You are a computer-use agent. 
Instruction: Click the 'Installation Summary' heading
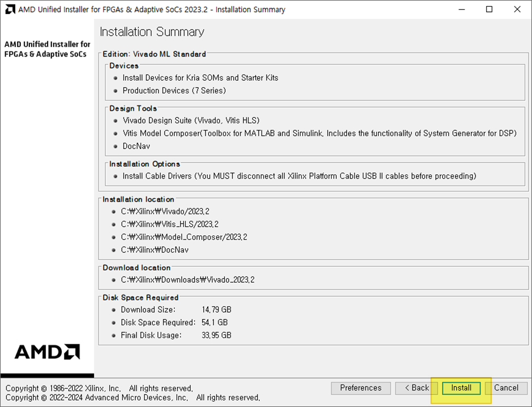[152, 32]
